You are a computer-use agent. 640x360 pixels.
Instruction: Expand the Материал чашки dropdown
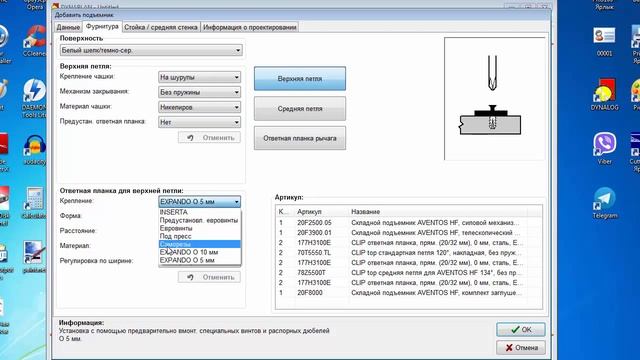199,107
